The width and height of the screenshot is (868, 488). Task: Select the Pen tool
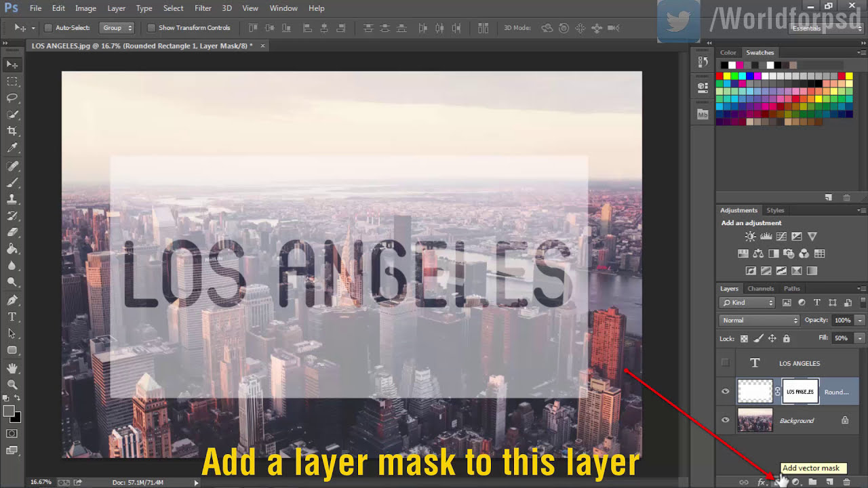point(12,300)
